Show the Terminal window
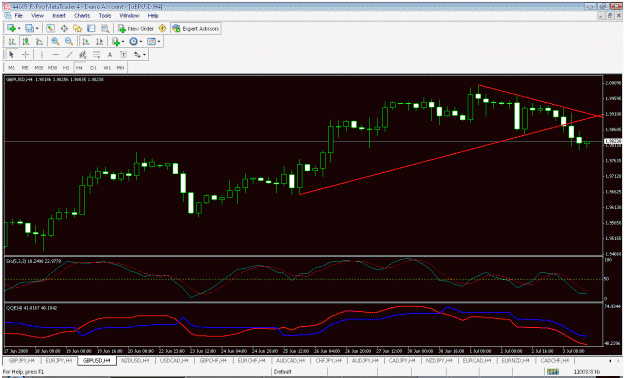The height and width of the screenshot is (378, 625). point(91,28)
